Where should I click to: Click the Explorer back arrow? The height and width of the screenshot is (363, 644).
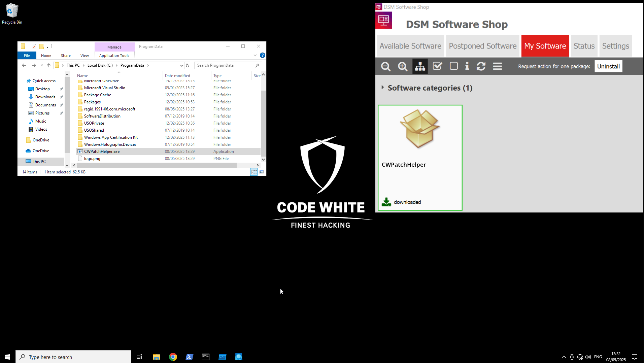24,65
